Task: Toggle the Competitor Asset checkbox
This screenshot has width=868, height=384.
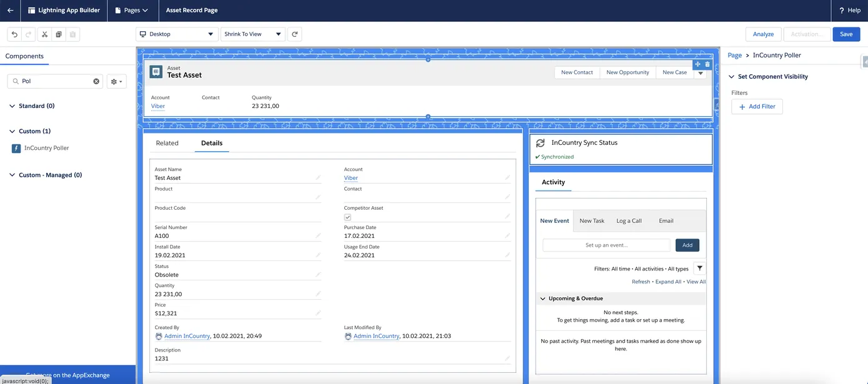Action: (x=348, y=217)
